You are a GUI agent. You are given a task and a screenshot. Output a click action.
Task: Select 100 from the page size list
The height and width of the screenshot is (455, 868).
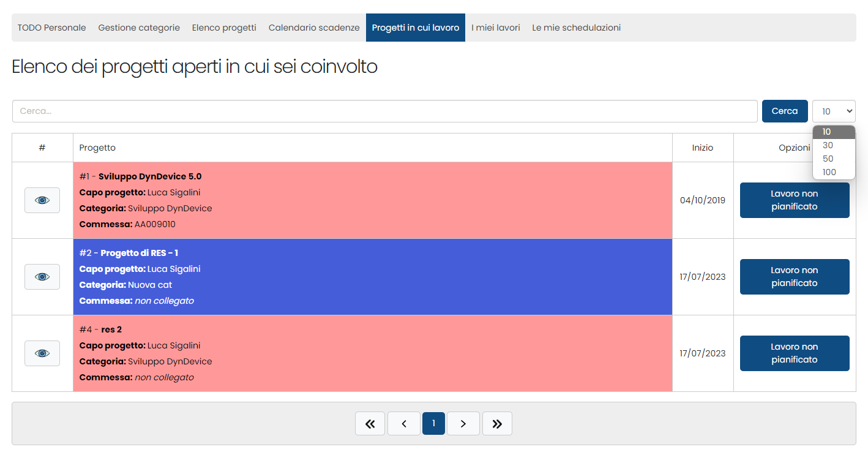(829, 172)
